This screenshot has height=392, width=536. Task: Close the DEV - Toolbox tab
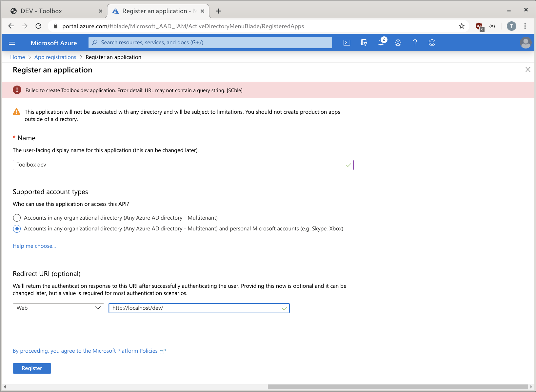point(100,11)
